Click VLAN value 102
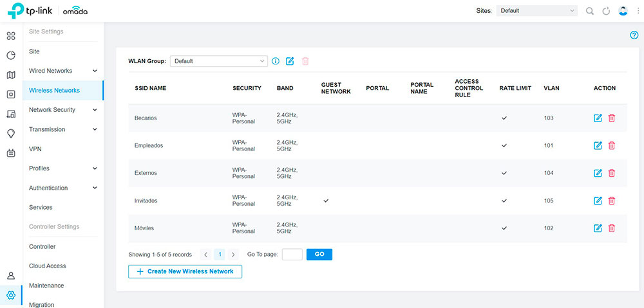This screenshot has width=644, height=308. (549, 228)
